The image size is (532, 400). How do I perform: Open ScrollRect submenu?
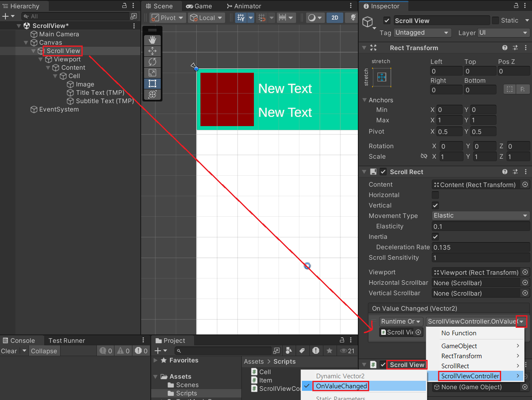point(475,366)
